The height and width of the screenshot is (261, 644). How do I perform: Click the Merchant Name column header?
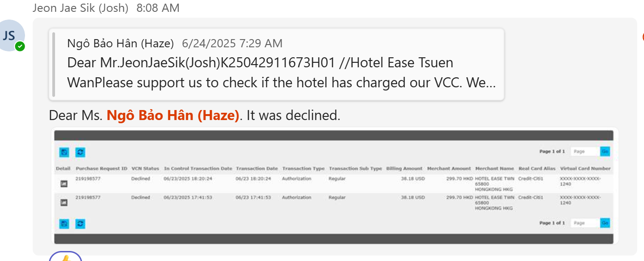(495, 169)
